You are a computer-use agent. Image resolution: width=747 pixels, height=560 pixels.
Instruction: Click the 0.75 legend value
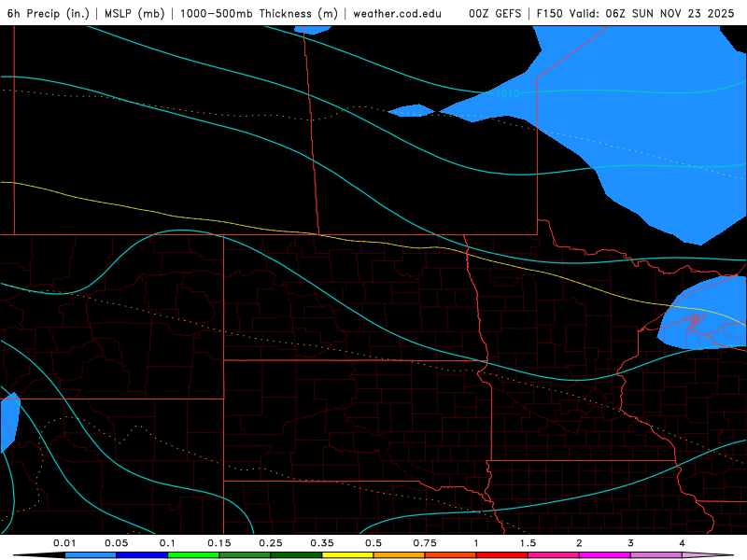425,543
